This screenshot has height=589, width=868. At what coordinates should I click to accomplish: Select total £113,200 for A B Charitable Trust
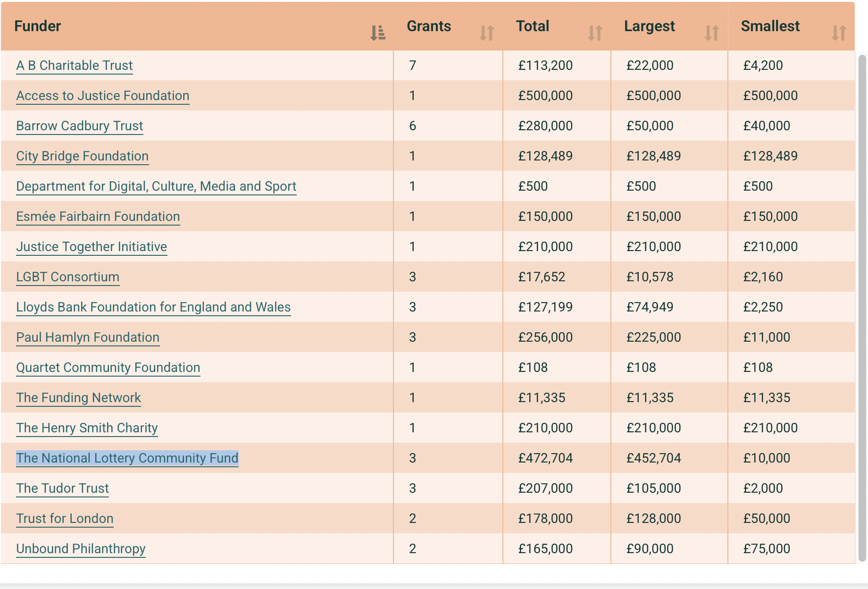545,66
